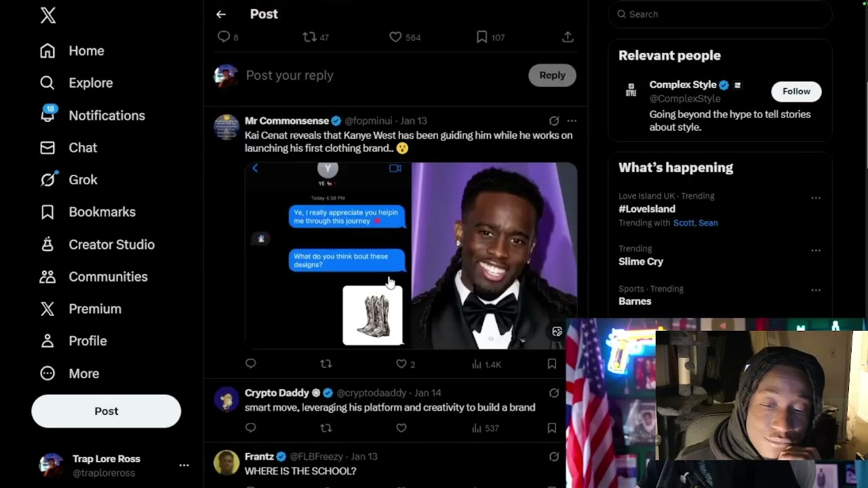868x488 pixels.
Task: Bookmark Crypto Daddy's comment
Action: [552, 428]
